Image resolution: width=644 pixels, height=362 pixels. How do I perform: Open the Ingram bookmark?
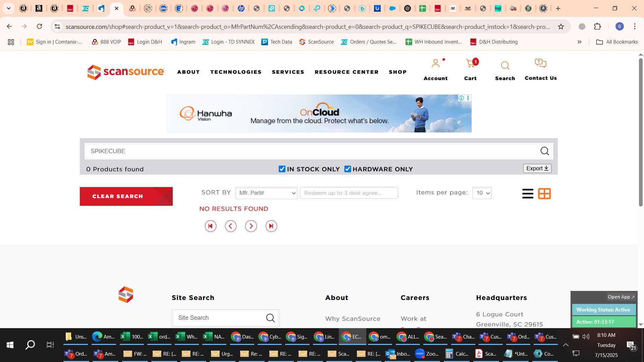(x=183, y=42)
